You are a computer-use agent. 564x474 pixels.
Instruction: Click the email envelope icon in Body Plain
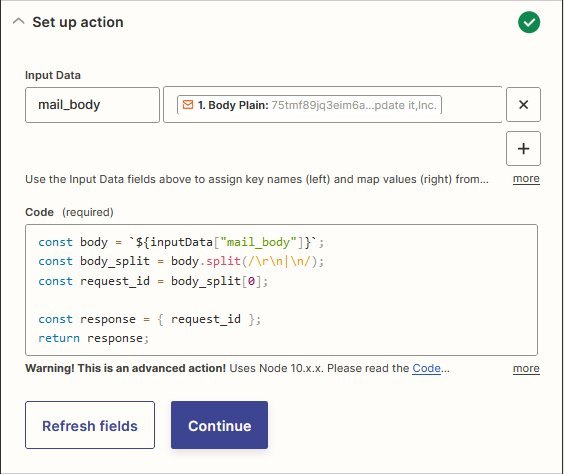coord(188,105)
